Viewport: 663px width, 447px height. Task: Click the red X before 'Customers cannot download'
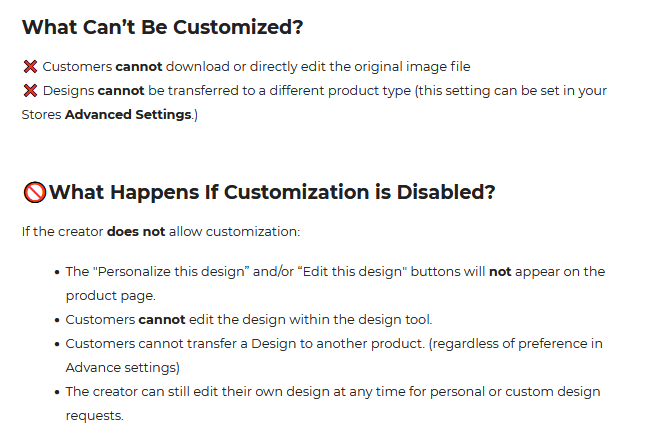pos(30,66)
